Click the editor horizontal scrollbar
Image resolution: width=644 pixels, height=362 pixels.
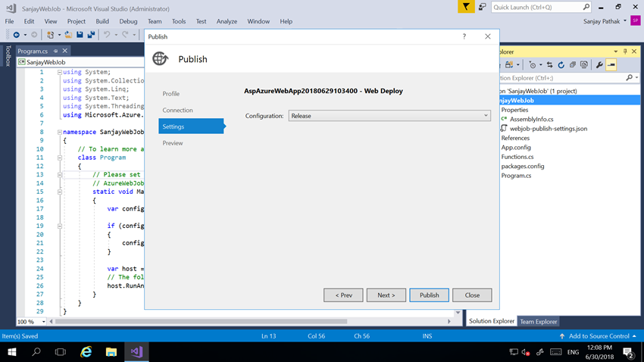[x=202, y=321]
